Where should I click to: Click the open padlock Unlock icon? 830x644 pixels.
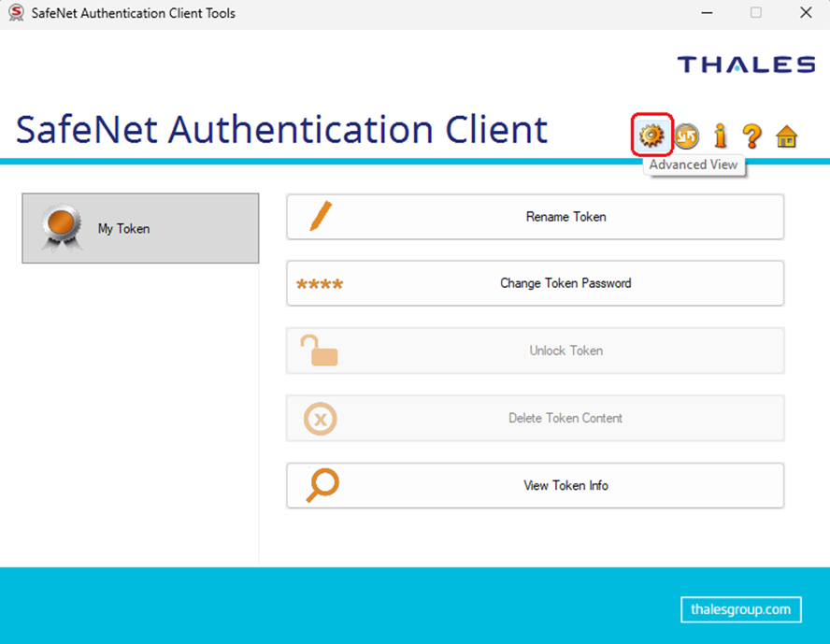(x=319, y=351)
